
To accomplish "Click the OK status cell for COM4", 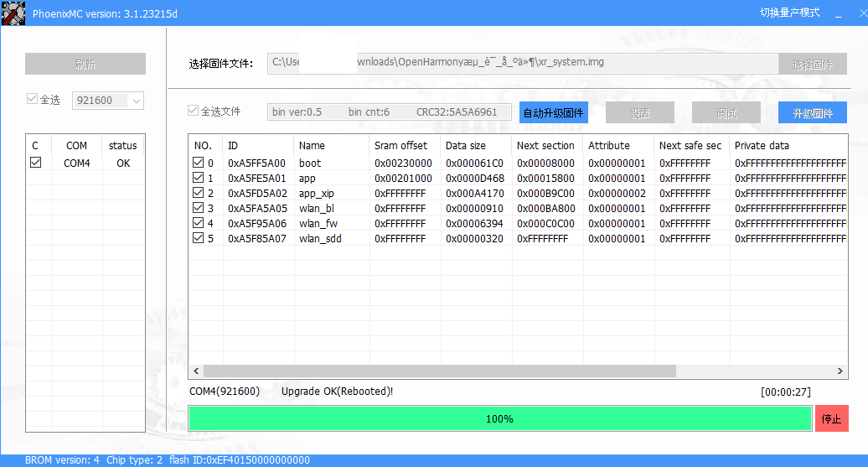I will [x=123, y=163].
